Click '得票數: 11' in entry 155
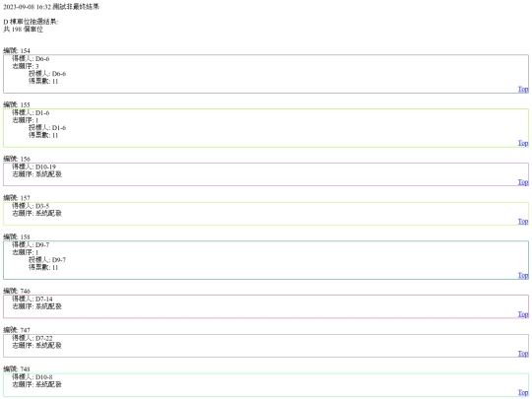 [43, 135]
